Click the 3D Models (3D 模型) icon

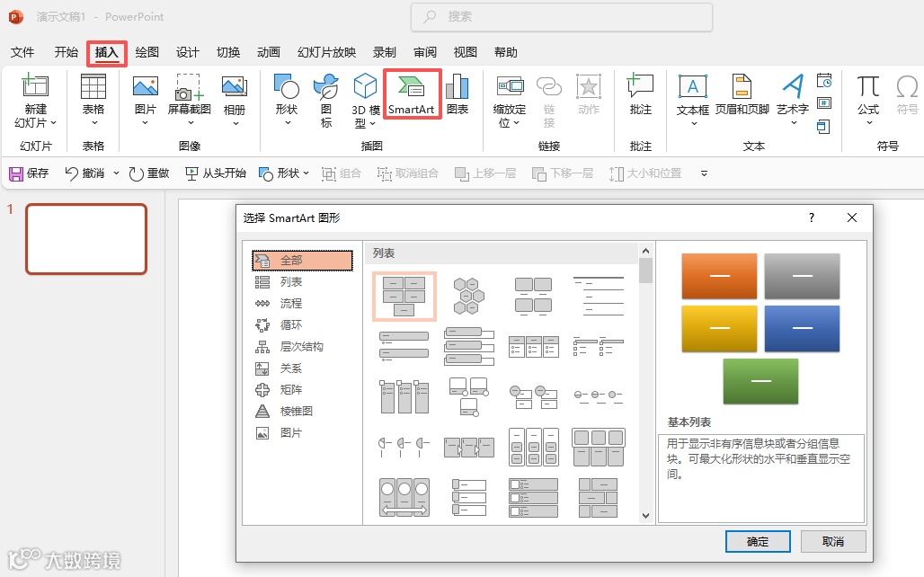tap(365, 86)
